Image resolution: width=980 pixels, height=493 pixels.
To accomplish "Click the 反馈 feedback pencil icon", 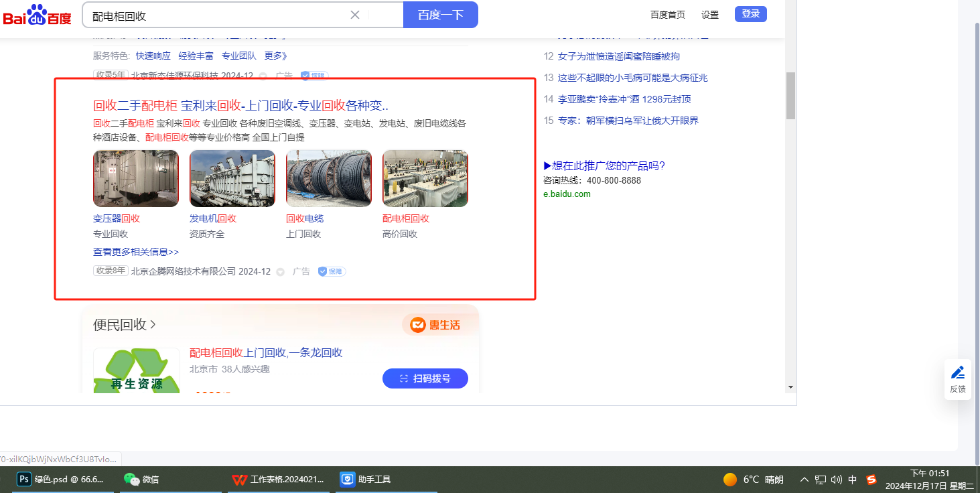I will [x=958, y=373].
